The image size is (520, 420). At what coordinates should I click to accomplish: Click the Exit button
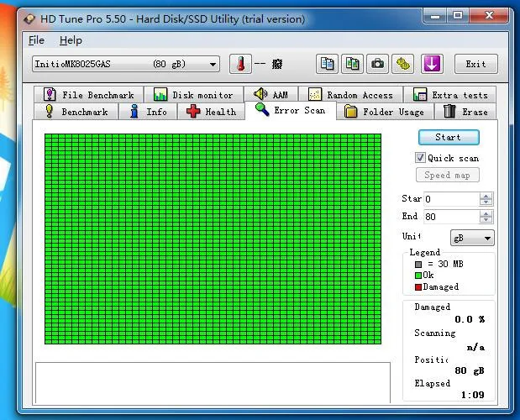(x=475, y=64)
